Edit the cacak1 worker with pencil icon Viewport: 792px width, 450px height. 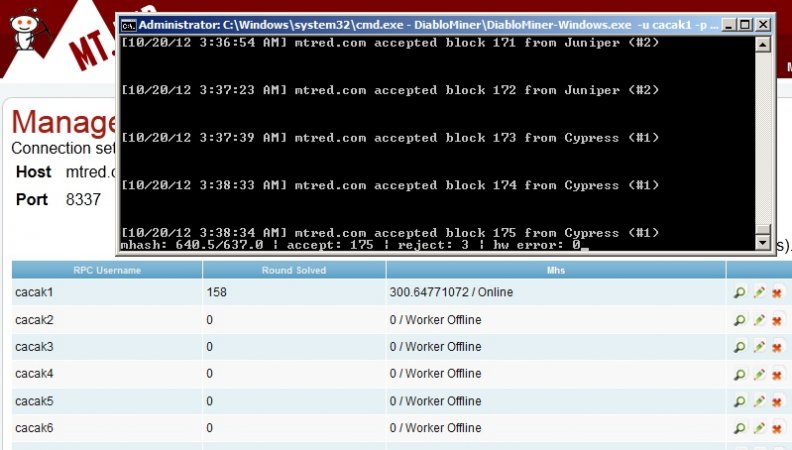coord(759,292)
